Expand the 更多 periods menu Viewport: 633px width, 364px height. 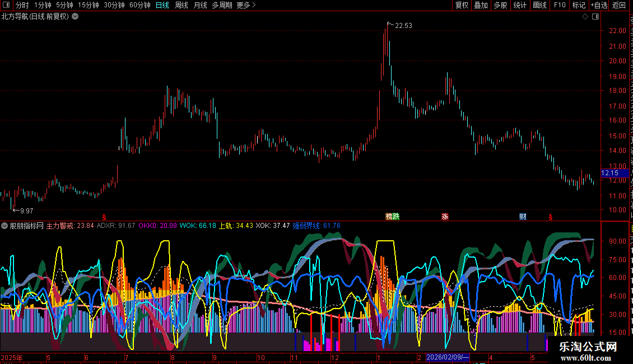tap(246, 5)
